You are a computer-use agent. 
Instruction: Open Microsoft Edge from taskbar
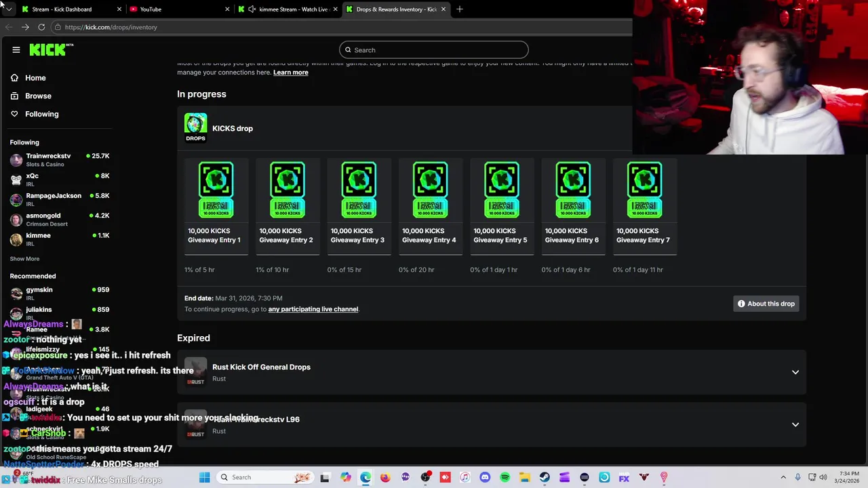(x=366, y=477)
